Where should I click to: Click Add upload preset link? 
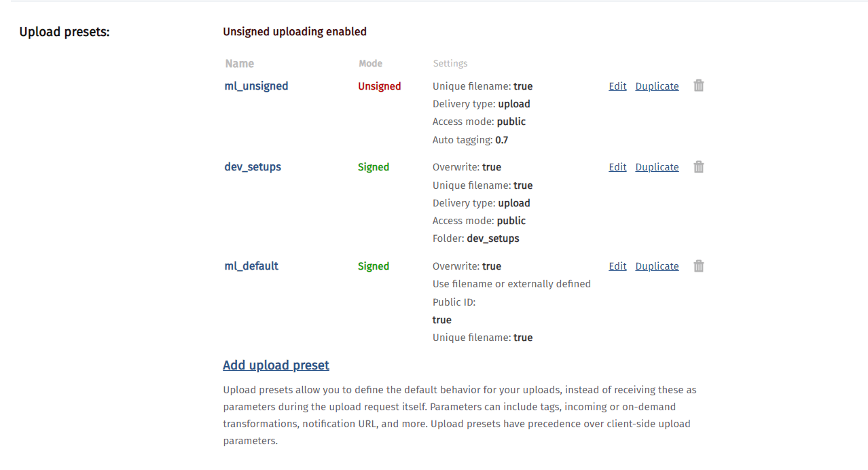(276, 365)
